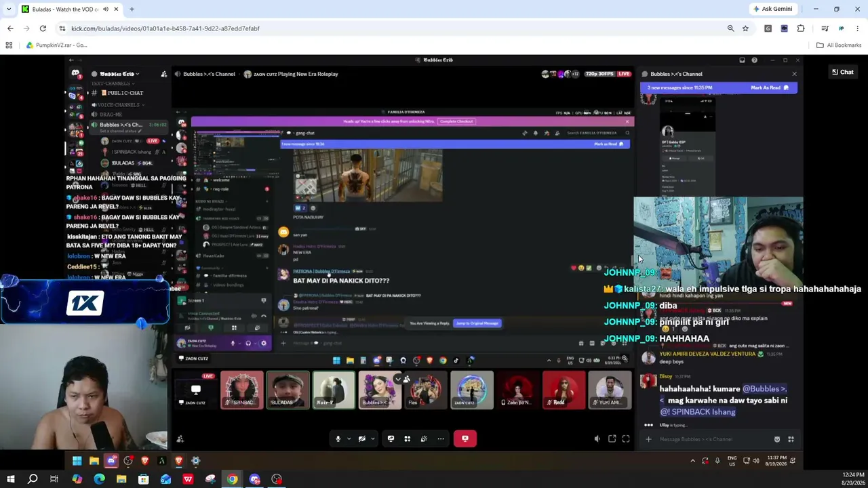
Task: Click Jump to Original Message in stream
Action: pos(477,323)
